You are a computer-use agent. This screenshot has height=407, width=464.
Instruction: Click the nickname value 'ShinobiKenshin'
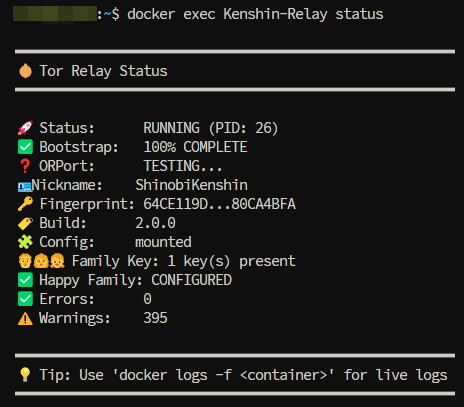click(191, 185)
